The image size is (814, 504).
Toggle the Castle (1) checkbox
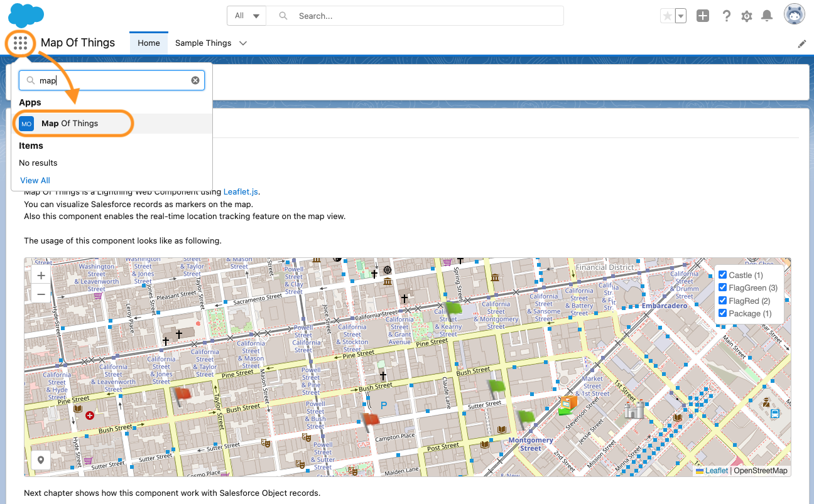coord(722,275)
